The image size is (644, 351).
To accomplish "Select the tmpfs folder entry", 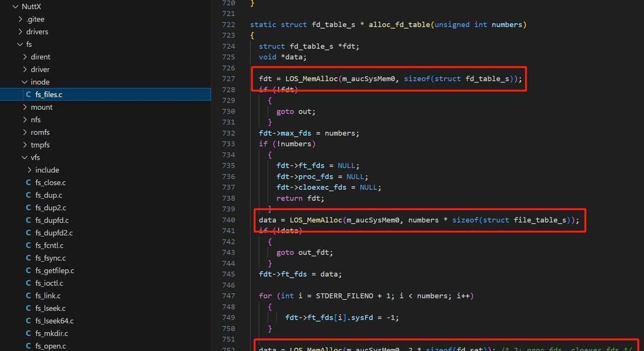I will click(x=40, y=145).
